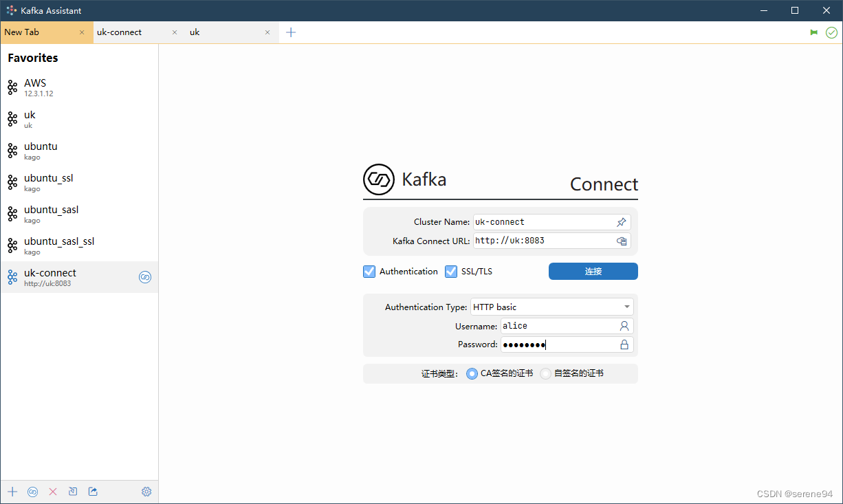Click the green flag icon at top right
843x504 pixels.
coord(814,32)
